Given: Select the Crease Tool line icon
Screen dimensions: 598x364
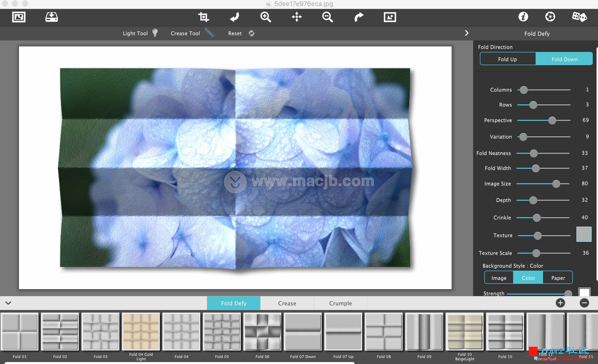Looking at the screenshot, I should (209, 33).
